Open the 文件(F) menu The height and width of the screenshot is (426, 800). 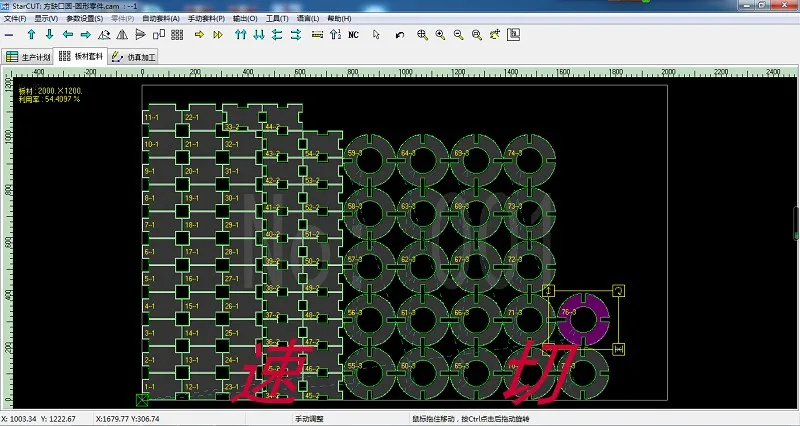(15, 18)
